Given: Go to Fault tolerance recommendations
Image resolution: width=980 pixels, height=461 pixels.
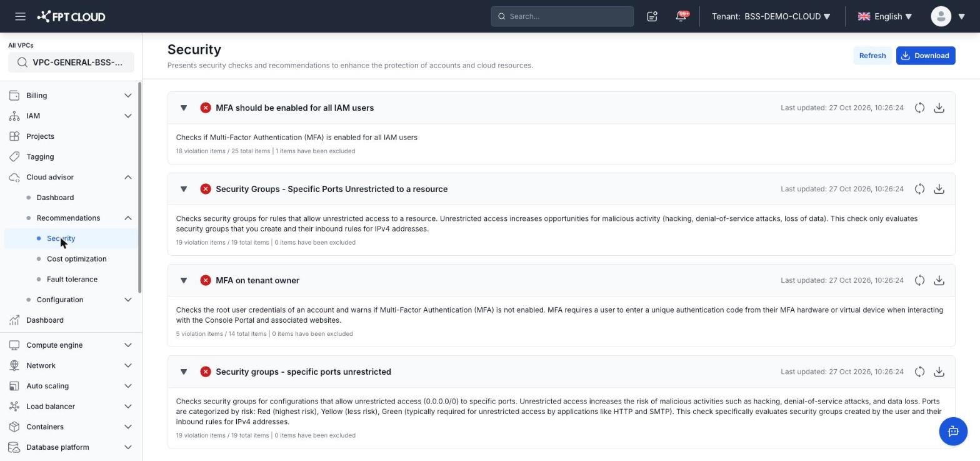Looking at the screenshot, I should pyautogui.click(x=71, y=280).
